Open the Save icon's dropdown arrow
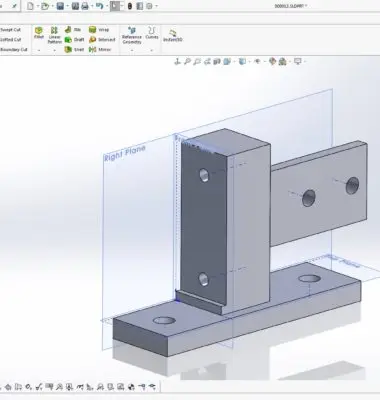This screenshot has width=380, height=400. coord(68,6)
